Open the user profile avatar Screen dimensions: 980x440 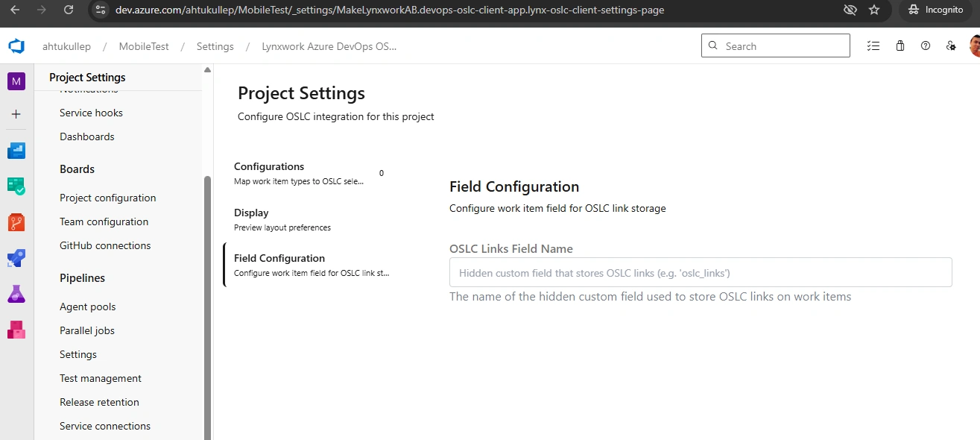(975, 45)
